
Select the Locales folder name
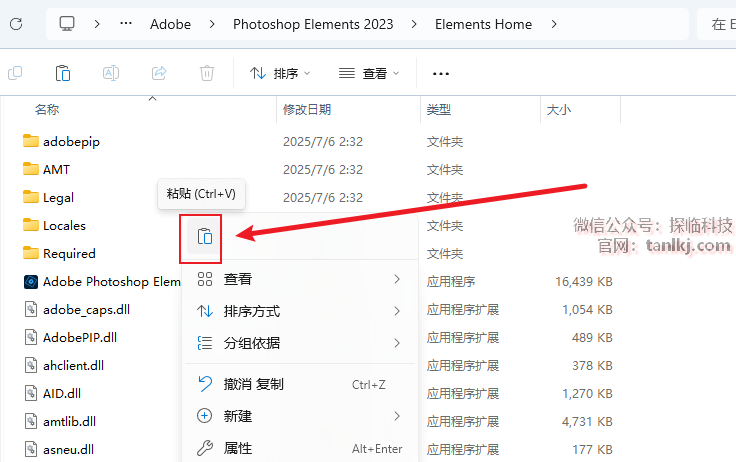point(64,225)
